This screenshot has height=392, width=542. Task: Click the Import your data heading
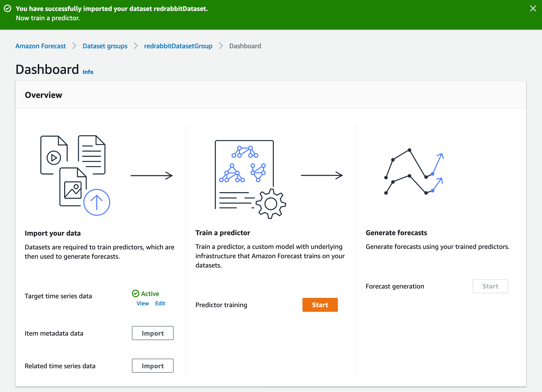click(x=53, y=233)
